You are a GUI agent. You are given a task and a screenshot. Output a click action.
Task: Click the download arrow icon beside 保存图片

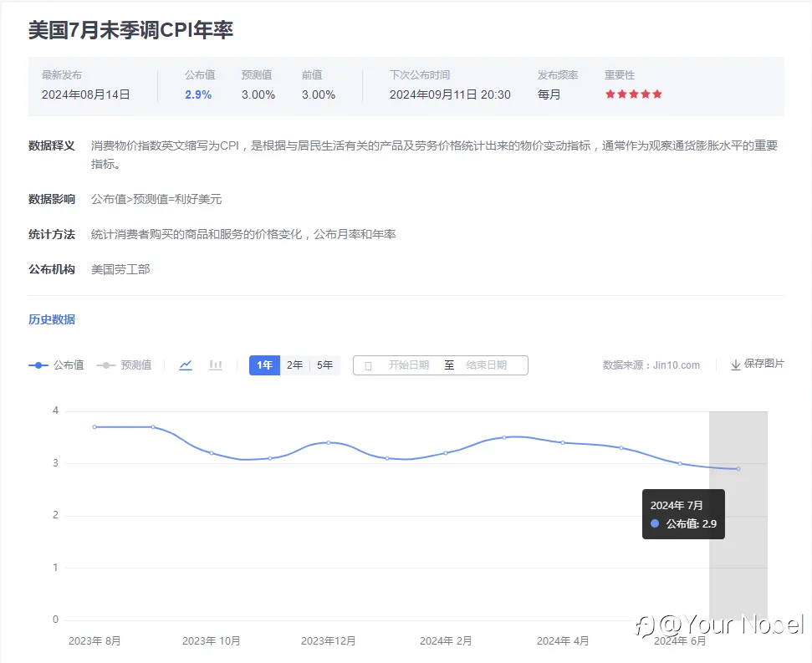(x=735, y=365)
